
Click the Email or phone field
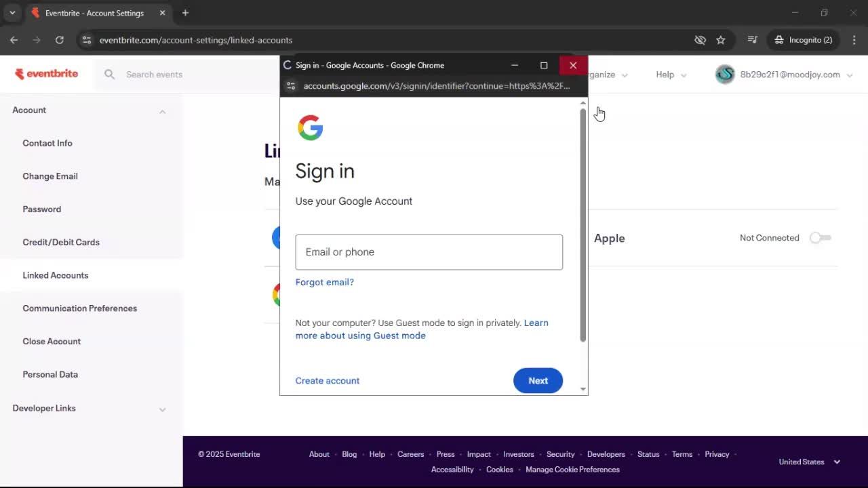pyautogui.click(x=429, y=252)
